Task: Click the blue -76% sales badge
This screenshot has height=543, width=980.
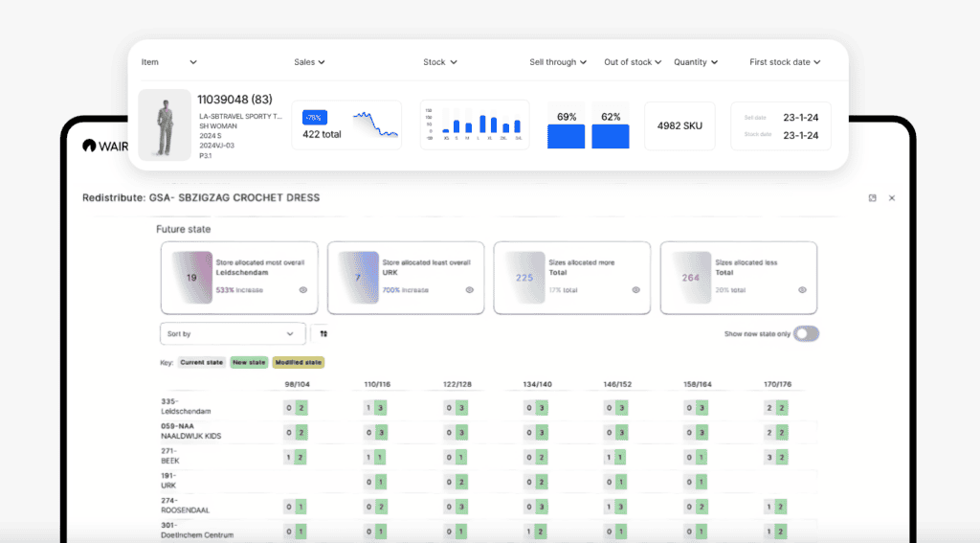Action: pos(314,118)
